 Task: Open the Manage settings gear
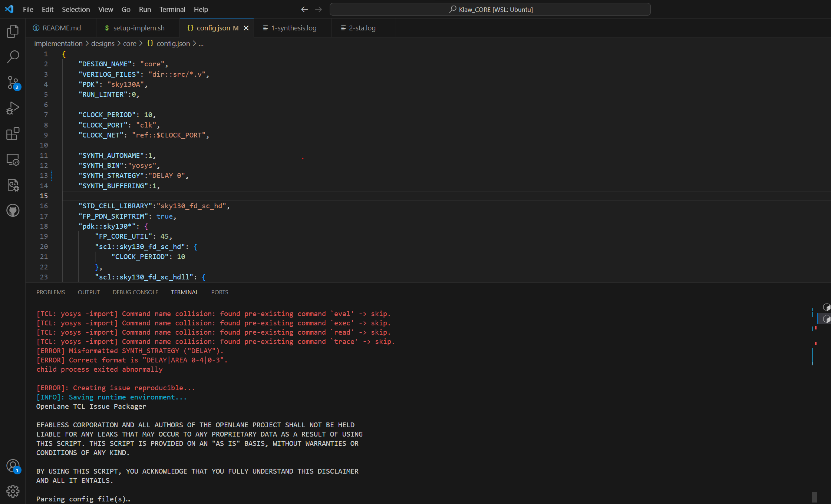13,491
